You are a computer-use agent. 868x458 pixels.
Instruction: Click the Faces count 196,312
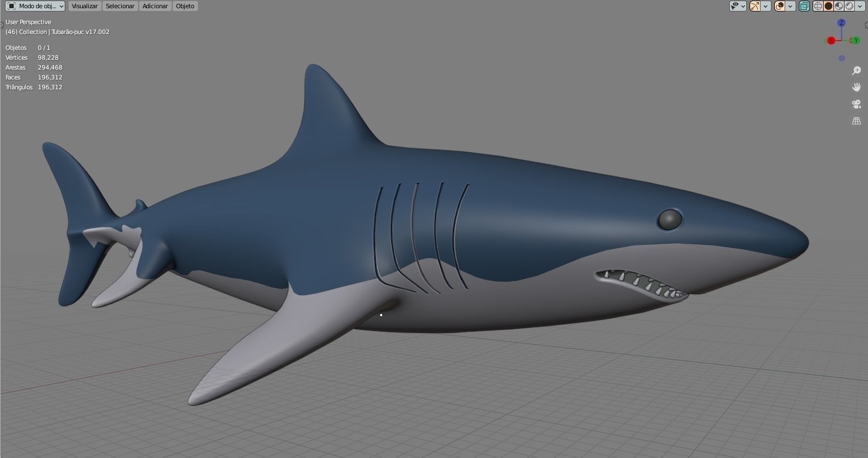click(x=50, y=77)
